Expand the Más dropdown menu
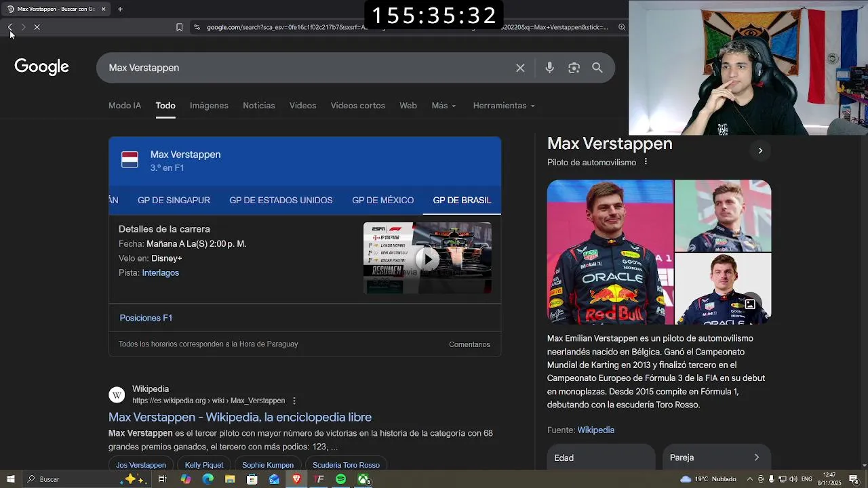868x488 pixels. pyautogui.click(x=443, y=106)
